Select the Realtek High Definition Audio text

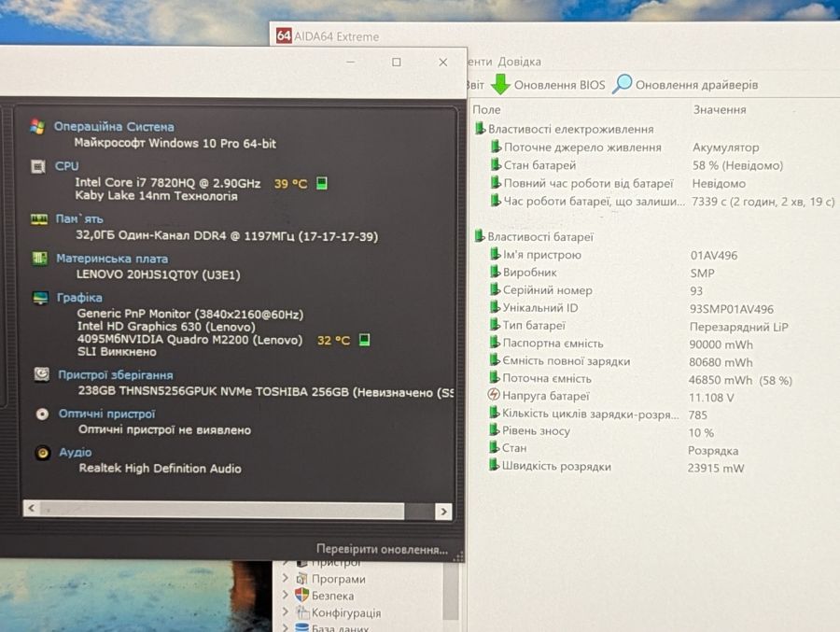161,468
